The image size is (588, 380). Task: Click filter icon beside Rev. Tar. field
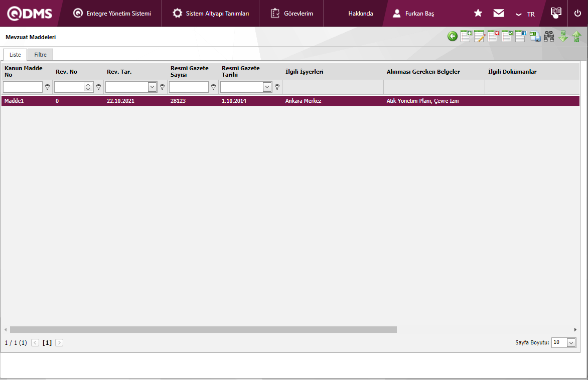click(x=163, y=87)
